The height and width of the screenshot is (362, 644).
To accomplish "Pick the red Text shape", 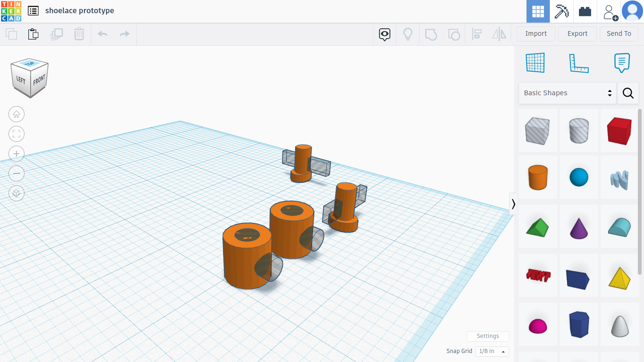I will tap(537, 275).
